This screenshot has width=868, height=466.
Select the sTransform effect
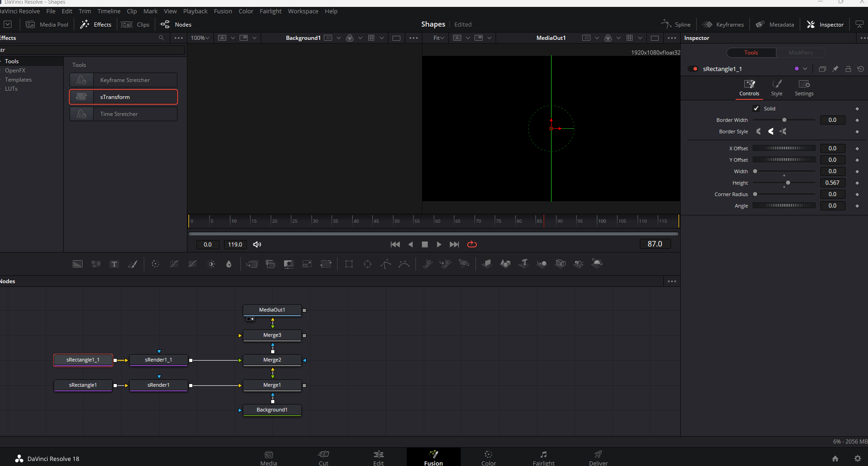coord(124,97)
